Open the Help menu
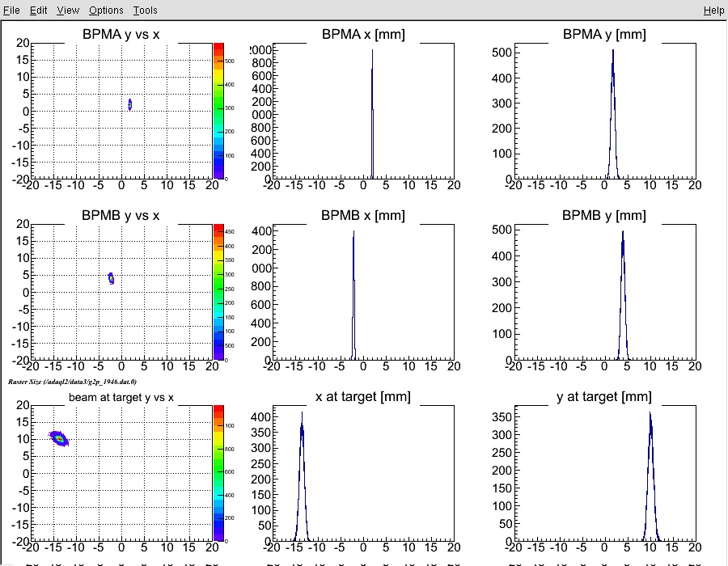The image size is (728, 566). (713, 11)
